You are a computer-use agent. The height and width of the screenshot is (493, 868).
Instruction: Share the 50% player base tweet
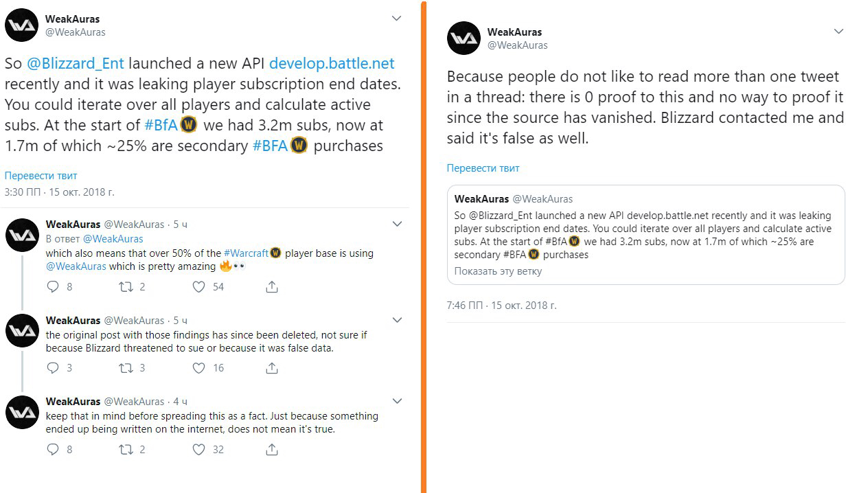click(272, 287)
